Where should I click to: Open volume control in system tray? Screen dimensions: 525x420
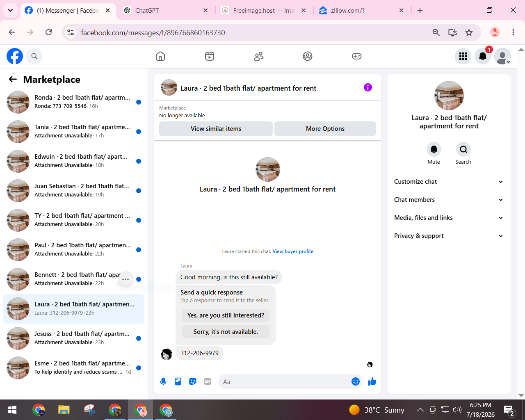click(457, 410)
